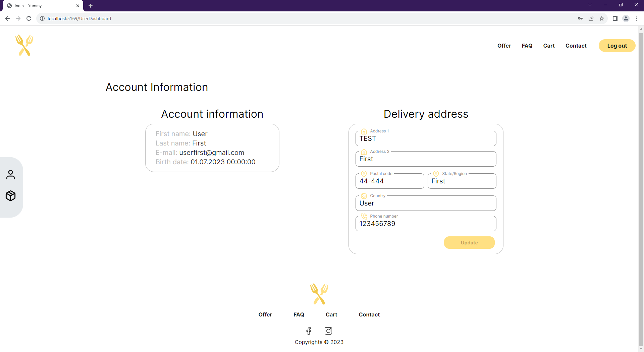This screenshot has height=352, width=644.
Task: Select the user profile icon in the sidebar
Action: click(11, 175)
